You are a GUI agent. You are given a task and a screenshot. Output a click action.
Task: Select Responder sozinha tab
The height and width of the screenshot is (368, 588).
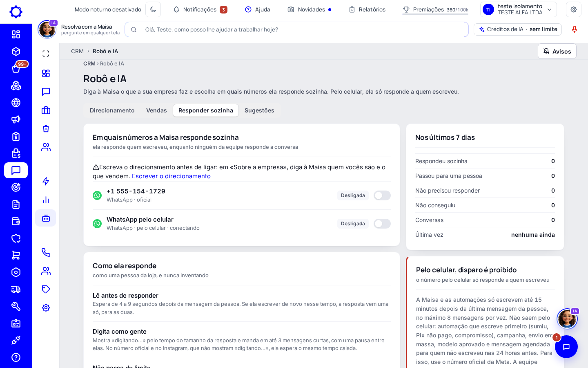coord(206,110)
